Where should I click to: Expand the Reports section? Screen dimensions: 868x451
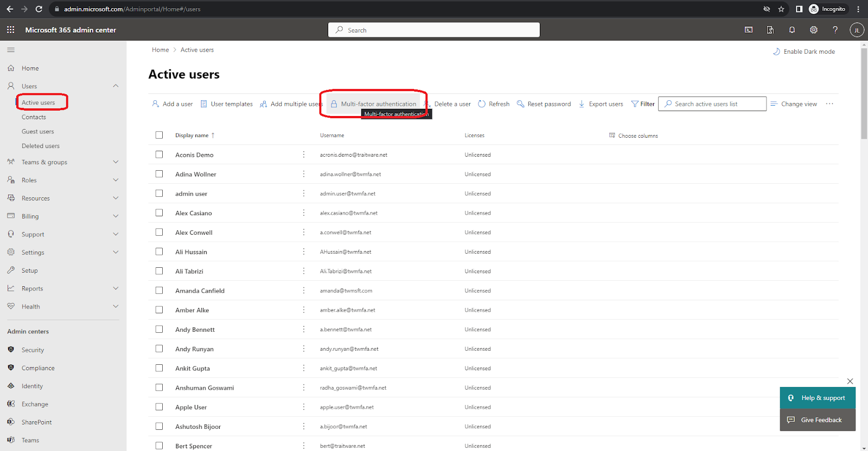(116, 288)
